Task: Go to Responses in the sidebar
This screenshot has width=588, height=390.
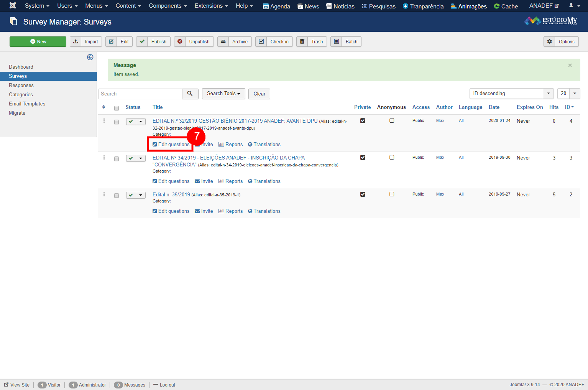Action: [x=21, y=86]
